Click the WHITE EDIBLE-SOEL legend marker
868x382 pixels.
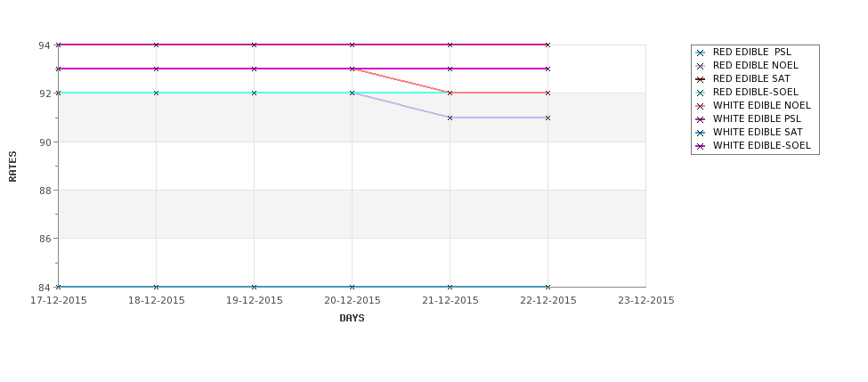pyautogui.click(x=701, y=146)
